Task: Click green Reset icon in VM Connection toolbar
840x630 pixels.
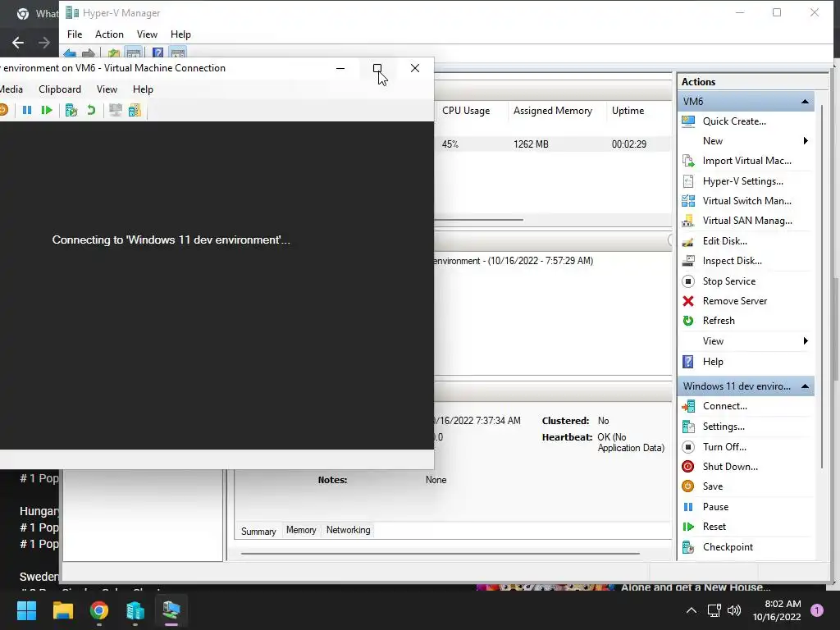Action: point(47,110)
